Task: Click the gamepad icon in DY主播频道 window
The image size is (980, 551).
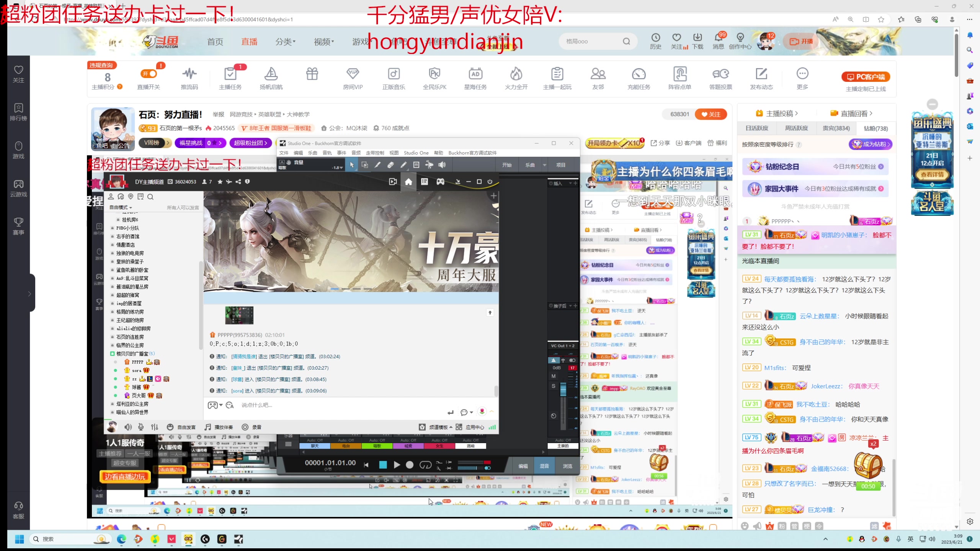Action: (x=440, y=182)
